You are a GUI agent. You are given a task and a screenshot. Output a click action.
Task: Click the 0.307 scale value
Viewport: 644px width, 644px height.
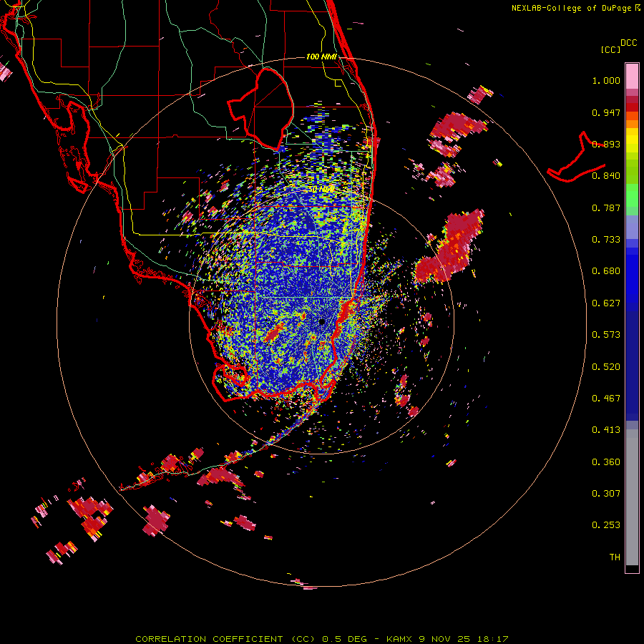(x=606, y=493)
